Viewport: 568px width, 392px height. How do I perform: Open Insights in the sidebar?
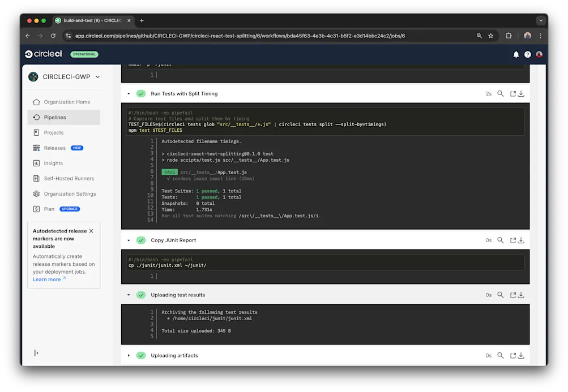(x=64, y=163)
